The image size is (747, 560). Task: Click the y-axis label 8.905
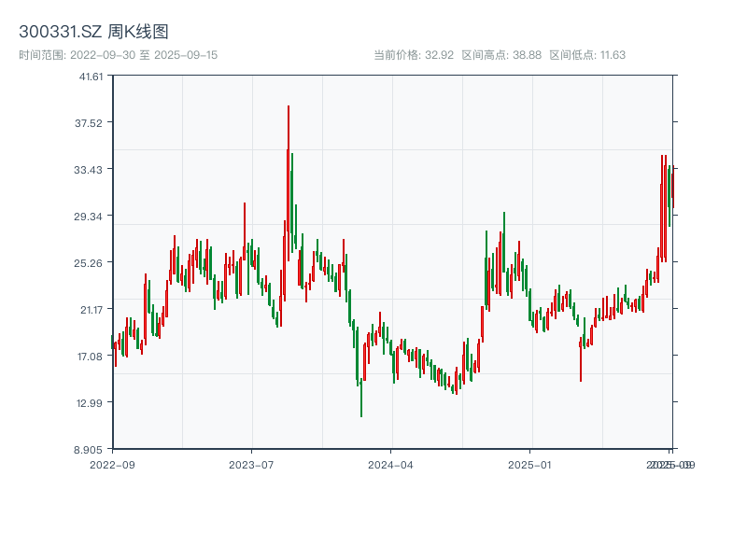[x=88, y=450]
